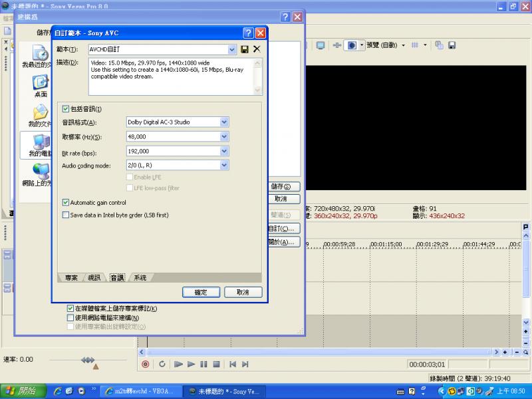The height and width of the screenshot is (399, 532).
Task: Save snapshot of preview to file icon
Action: tap(452, 45)
